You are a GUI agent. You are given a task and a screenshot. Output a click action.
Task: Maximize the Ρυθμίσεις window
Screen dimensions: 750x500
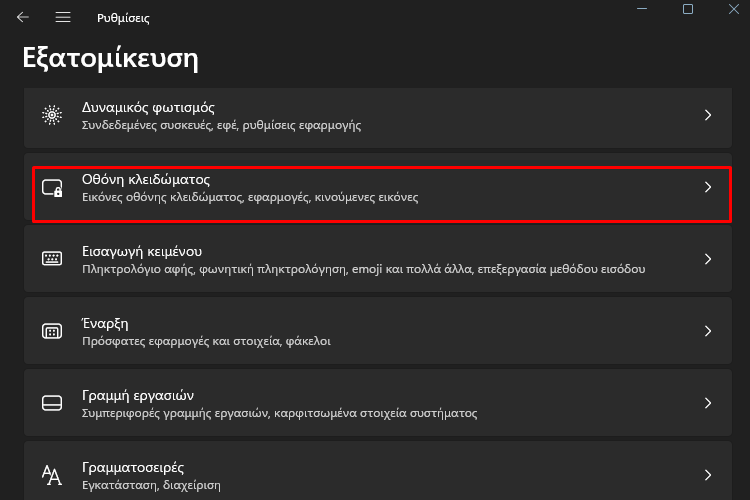pyautogui.click(x=688, y=9)
